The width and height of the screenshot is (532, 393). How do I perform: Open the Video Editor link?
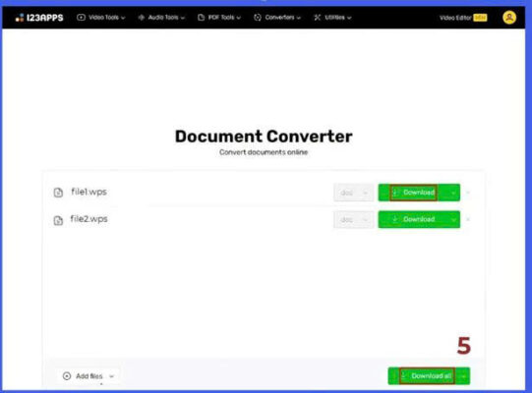(x=463, y=18)
